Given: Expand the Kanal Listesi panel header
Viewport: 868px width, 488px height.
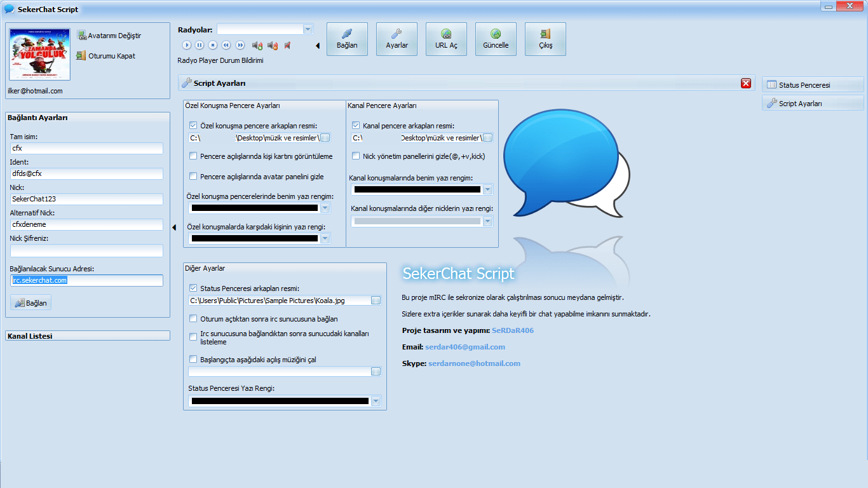Looking at the screenshot, I should [88, 335].
